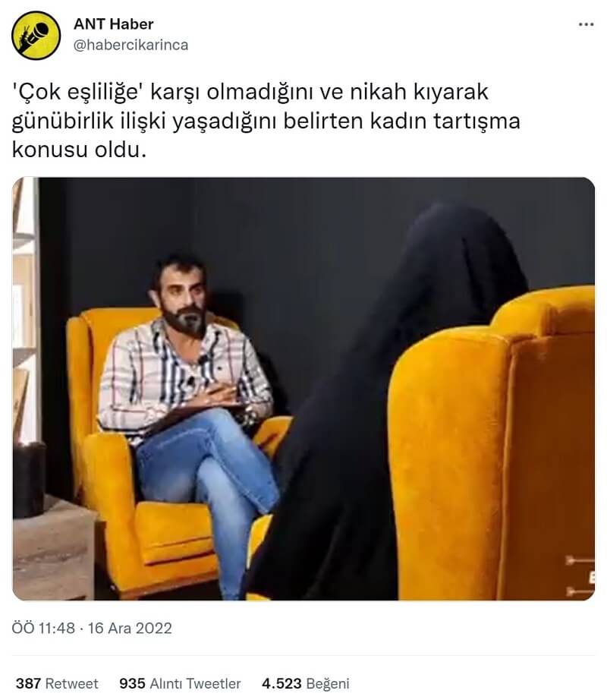Click the phrase 'konusu oldu.' in tweet

(x=79, y=150)
